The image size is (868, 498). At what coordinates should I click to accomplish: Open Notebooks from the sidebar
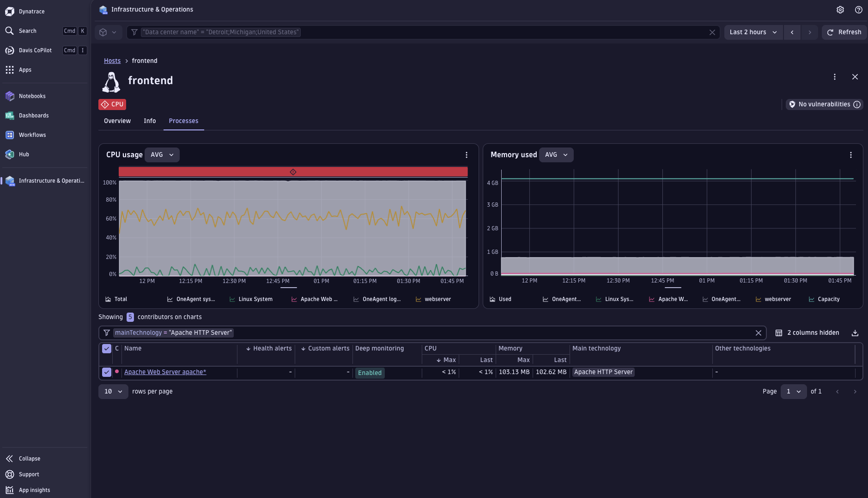(x=25, y=96)
